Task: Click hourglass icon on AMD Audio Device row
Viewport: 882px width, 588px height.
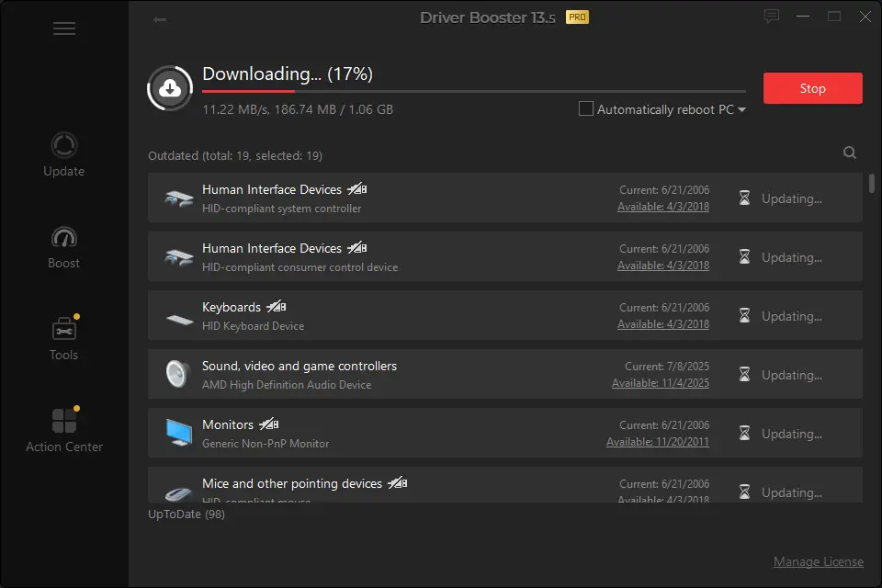Action: 744,375
